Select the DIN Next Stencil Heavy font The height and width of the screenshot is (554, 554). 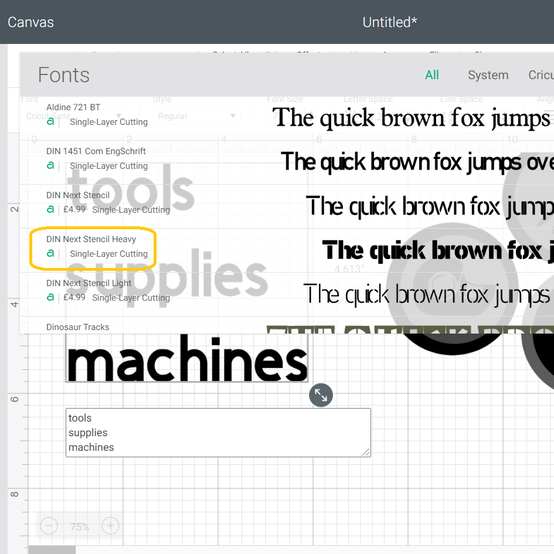(91, 239)
